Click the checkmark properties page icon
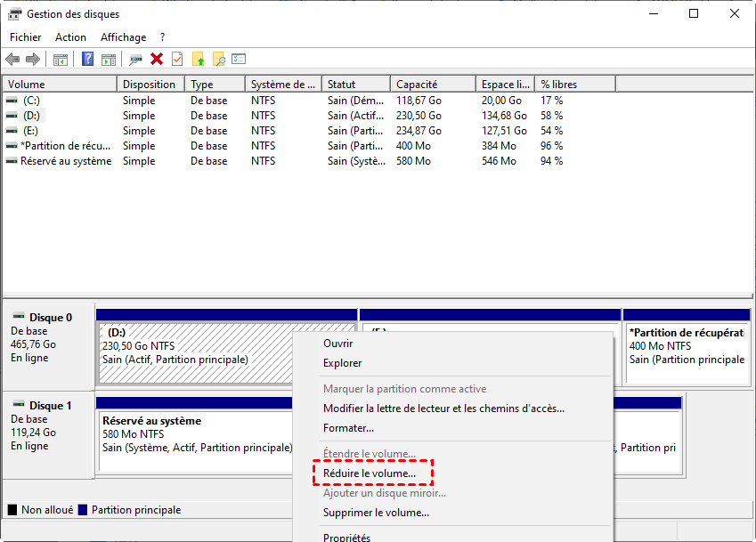Image resolution: width=756 pixels, height=542 pixels. pos(177,59)
